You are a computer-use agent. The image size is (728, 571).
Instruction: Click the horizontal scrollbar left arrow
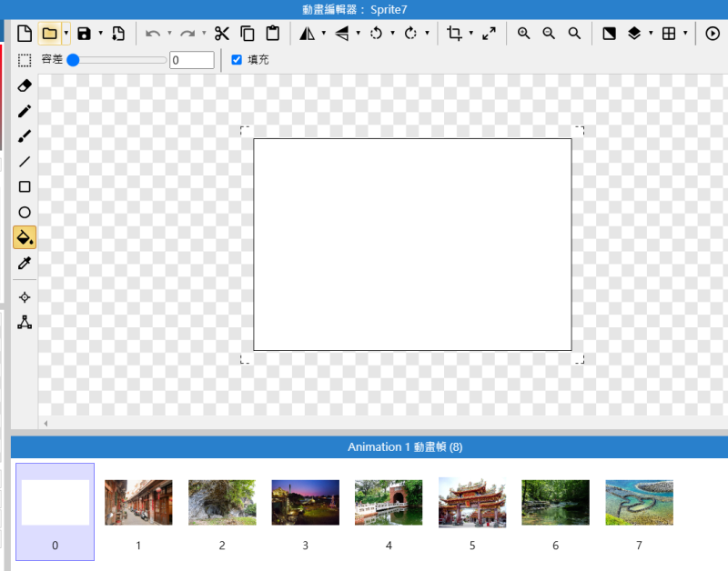pos(45,423)
